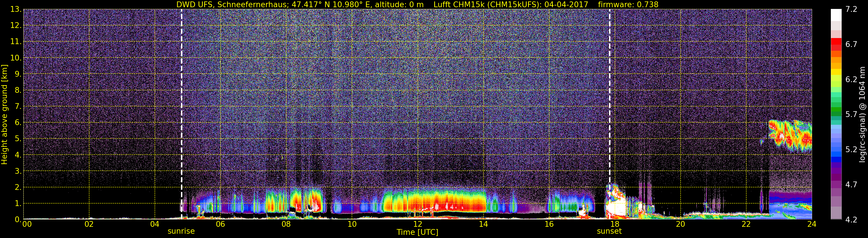Click the time axis tick label '12'
The width and height of the screenshot is (868, 238).
pyautogui.click(x=417, y=224)
